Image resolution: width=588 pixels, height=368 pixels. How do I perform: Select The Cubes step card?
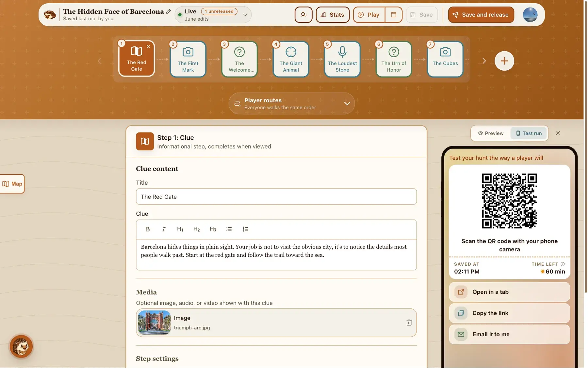click(445, 59)
